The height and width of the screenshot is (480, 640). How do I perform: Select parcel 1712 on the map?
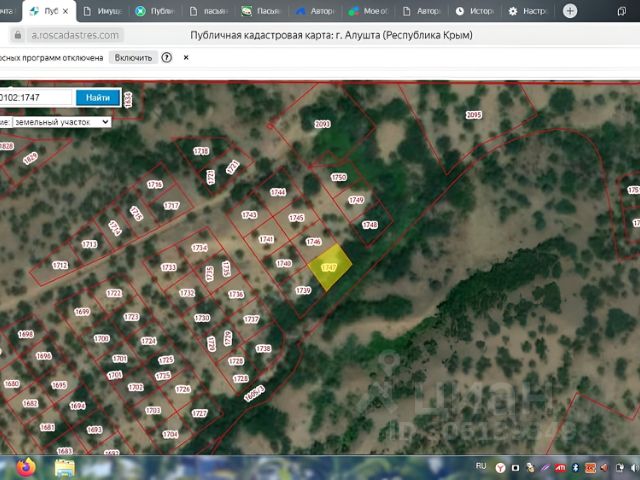pyautogui.click(x=60, y=265)
